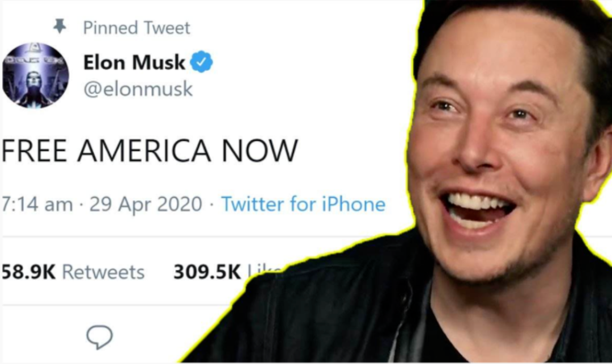The image size is (612, 364).
Task: Click the 7:14 am timestamp
Action: tap(37, 204)
